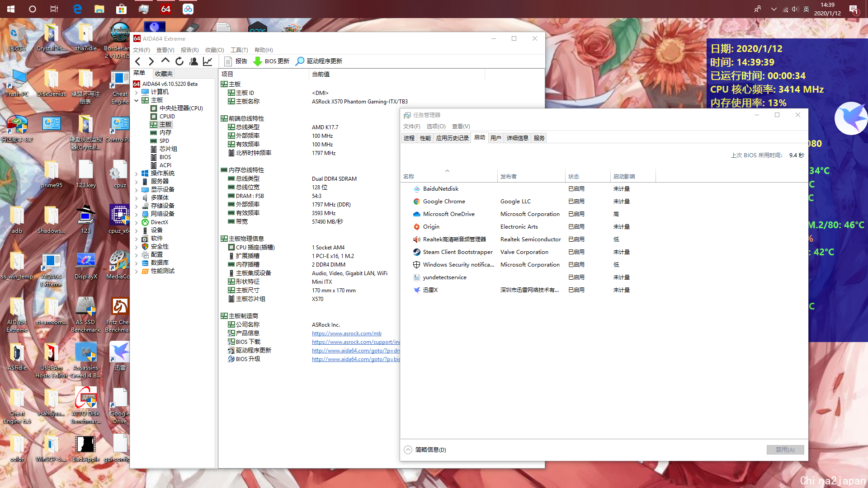Switch to the 收藏夹 tab in AIDA64
The image size is (868, 488).
point(163,74)
